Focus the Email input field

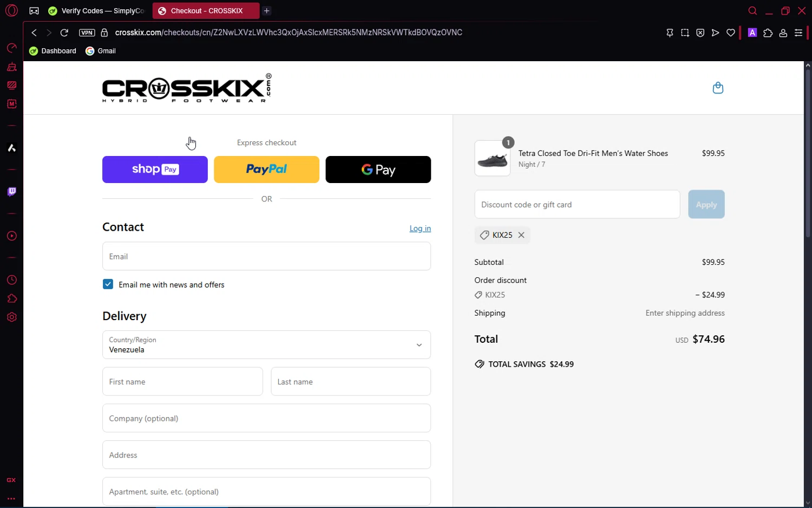click(x=266, y=256)
